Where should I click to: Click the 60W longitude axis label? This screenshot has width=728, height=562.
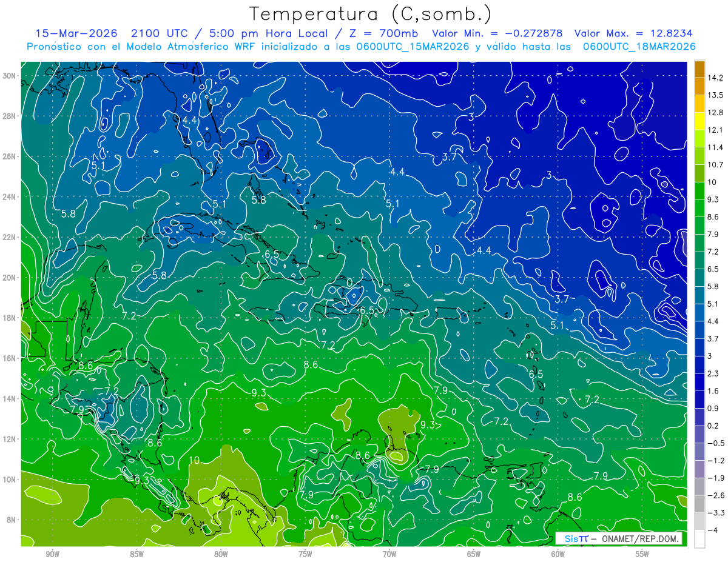(558, 554)
